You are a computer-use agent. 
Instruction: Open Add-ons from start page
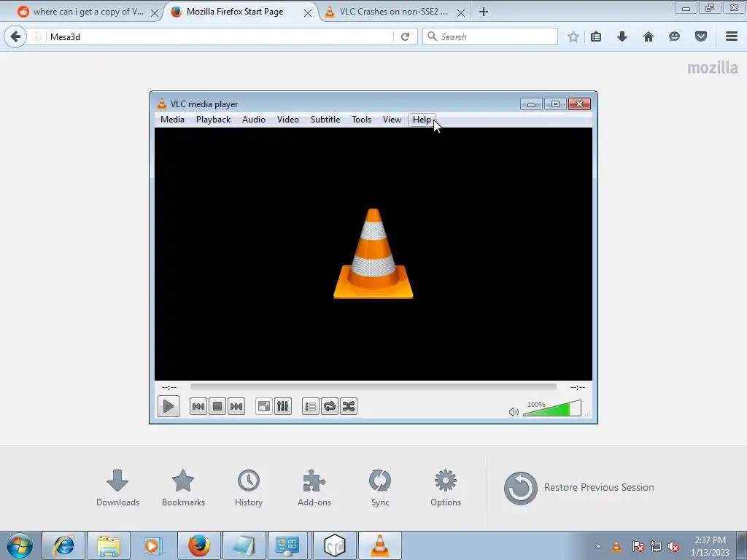314,488
